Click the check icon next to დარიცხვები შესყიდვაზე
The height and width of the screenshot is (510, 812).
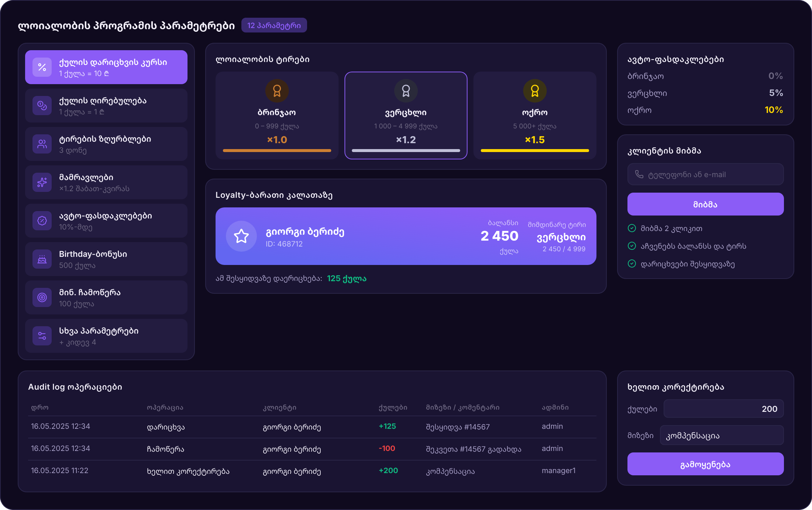tap(632, 263)
